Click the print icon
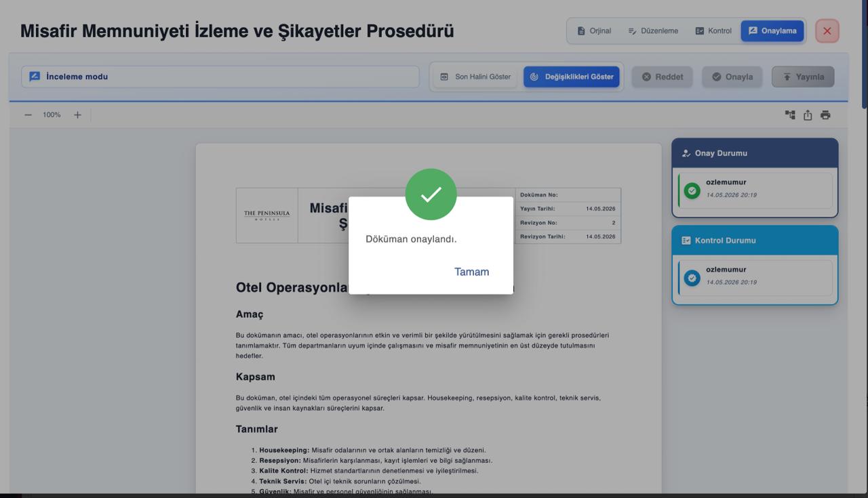868x498 pixels. click(825, 115)
